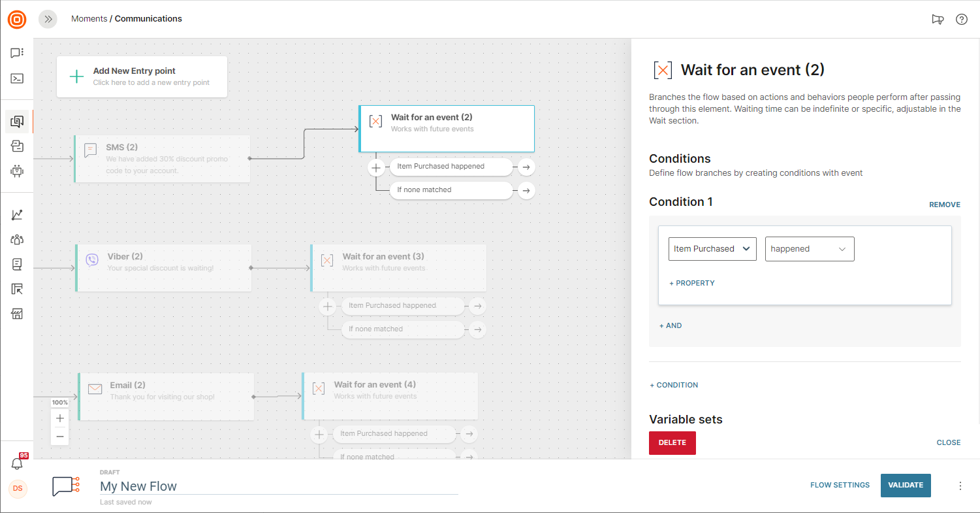Open the happened operator dropdown
980x513 pixels.
pyautogui.click(x=809, y=249)
